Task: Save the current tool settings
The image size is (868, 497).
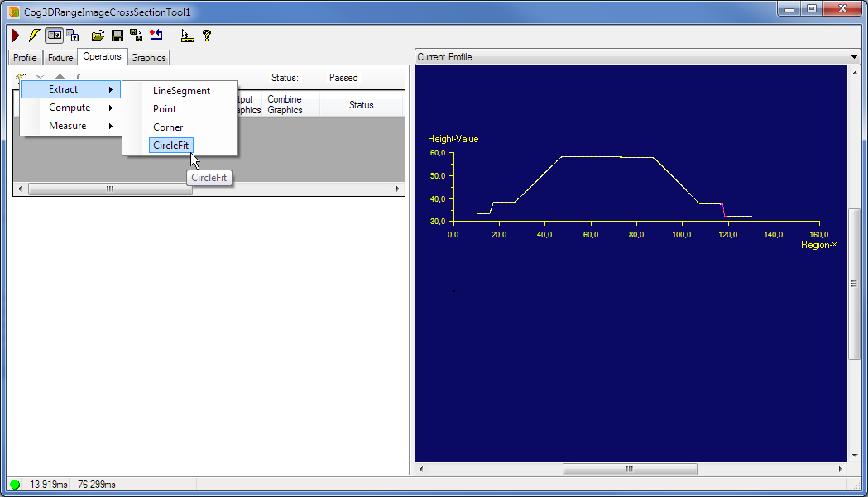Action: tap(116, 35)
